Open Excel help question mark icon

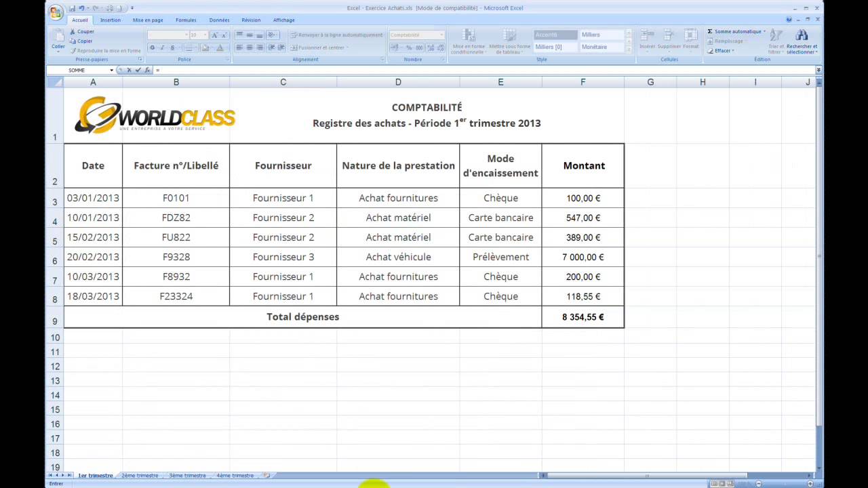pyautogui.click(x=789, y=20)
